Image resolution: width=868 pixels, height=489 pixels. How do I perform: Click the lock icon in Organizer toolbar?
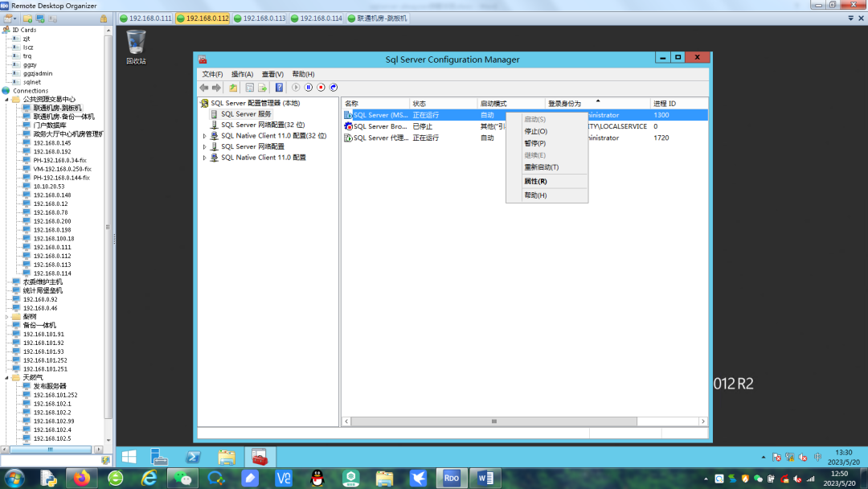click(104, 18)
